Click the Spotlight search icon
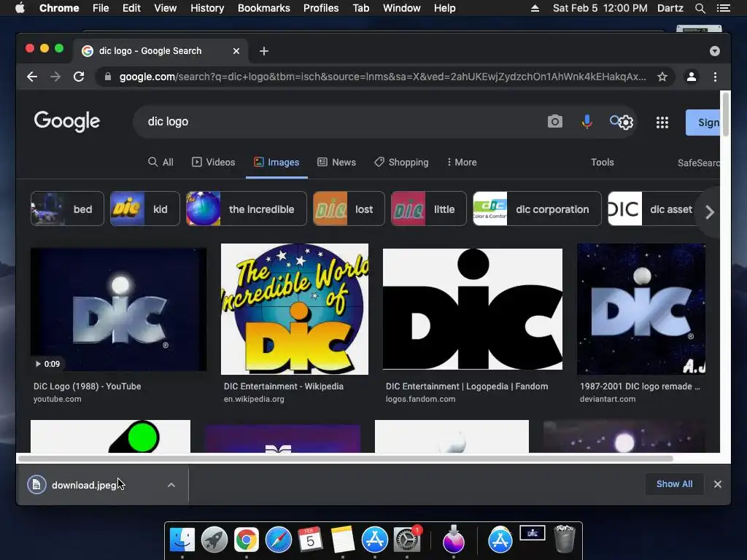Screen dimensions: 747x560 (x=700, y=8)
